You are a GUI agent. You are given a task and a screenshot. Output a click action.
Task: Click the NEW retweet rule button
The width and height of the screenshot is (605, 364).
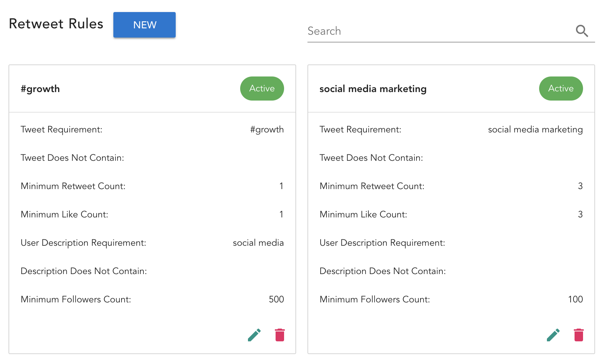[x=145, y=25]
